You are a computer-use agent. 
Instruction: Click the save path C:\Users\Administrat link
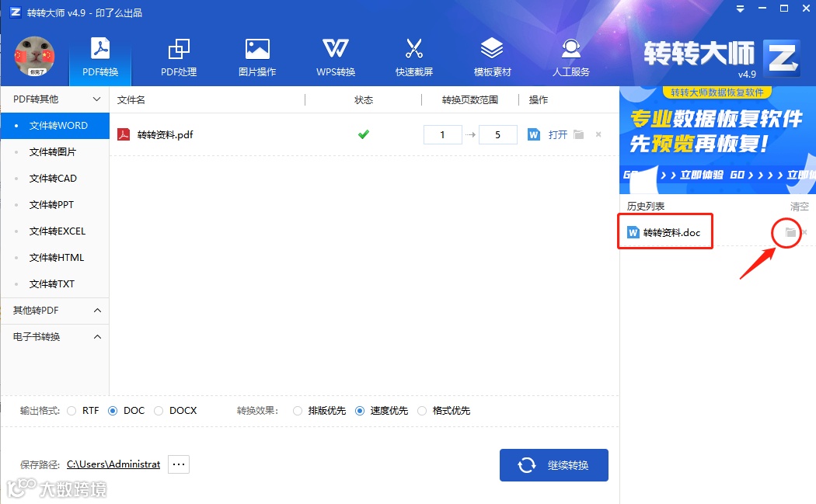point(113,464)
